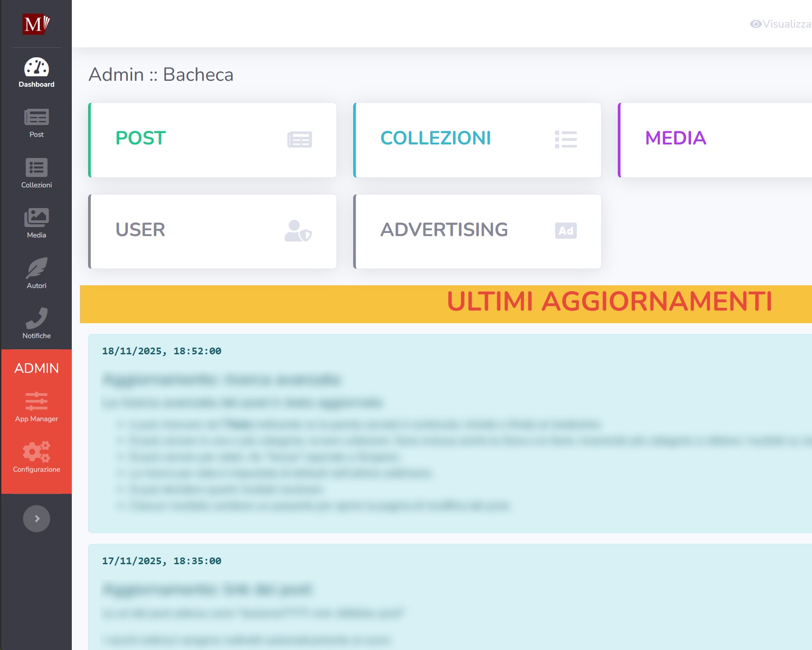Open the USER dashboard card

[212, 232]
